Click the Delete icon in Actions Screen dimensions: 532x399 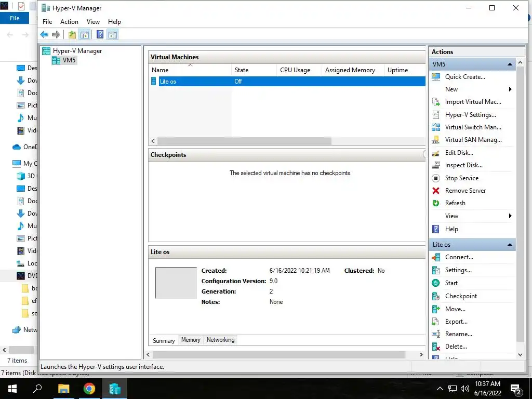coord(436,347)
